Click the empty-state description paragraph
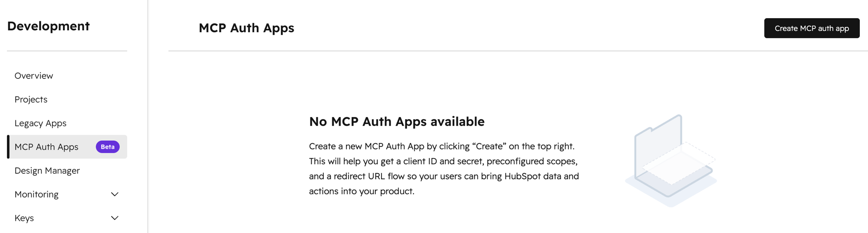Screen dimensions: 868x233 tap(444, 169)
